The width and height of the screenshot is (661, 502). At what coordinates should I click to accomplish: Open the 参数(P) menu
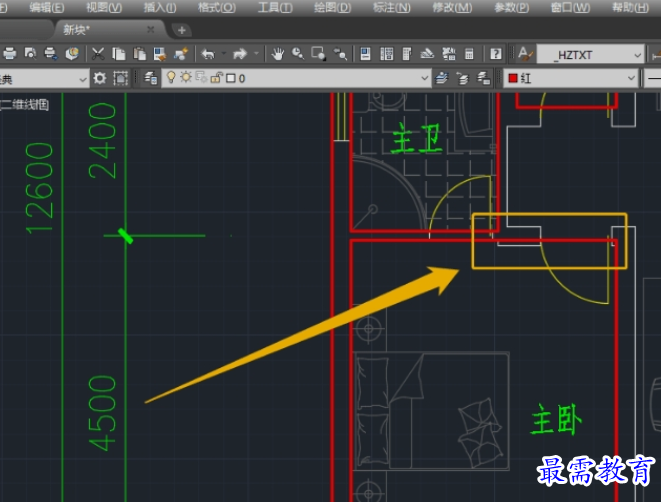point(511,8)
